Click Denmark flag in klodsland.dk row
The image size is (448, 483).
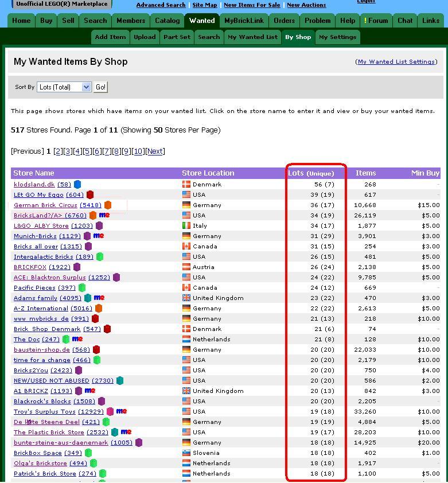[186, 184]
